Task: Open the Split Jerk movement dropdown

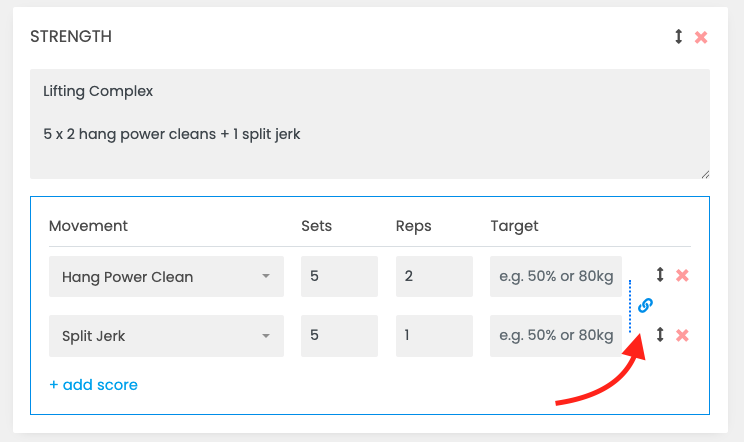Action: click(x=167, y=336)
